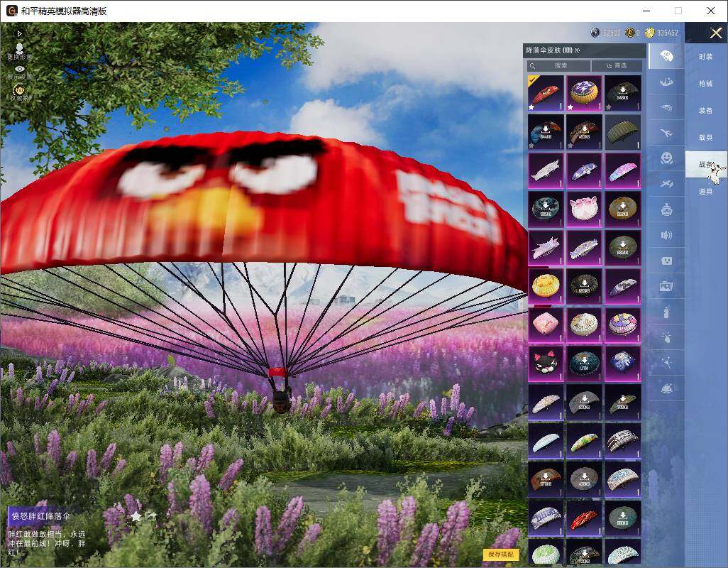Select the equipped red angry bird parachute thumbnail

pyautogui.click(x=546, y=93)
